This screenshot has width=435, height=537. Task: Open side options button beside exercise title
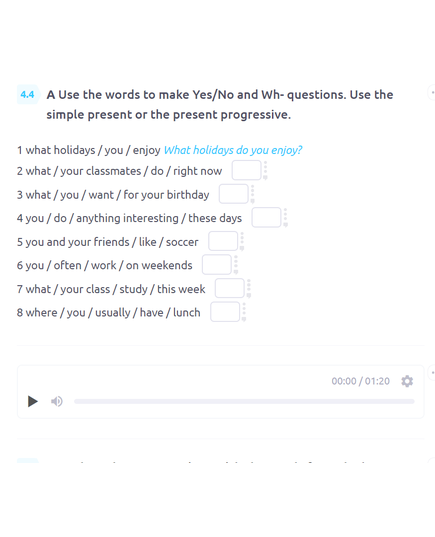pos(432,92)
